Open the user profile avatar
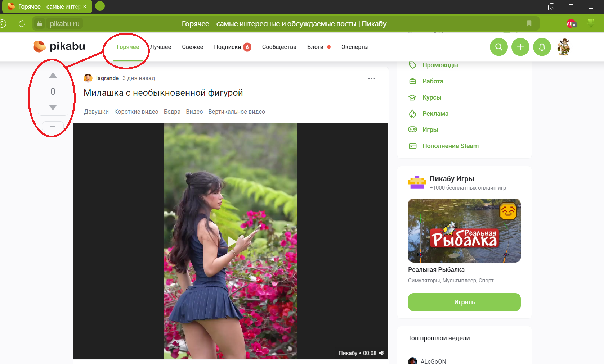This screenshot has height=364, width=604. (563, 47)
